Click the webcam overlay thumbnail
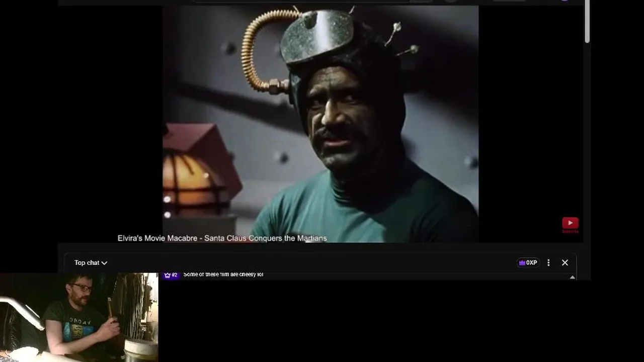 click(79, 317)
